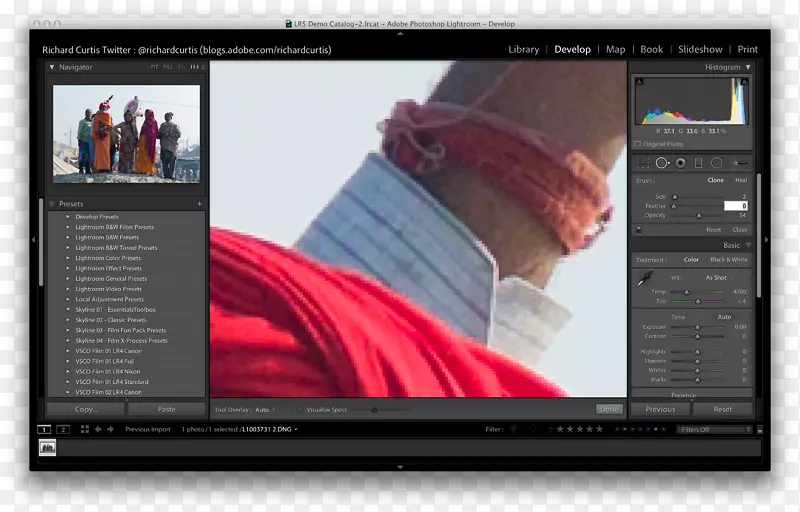Switch to the Library module

(x=523, y=49)
